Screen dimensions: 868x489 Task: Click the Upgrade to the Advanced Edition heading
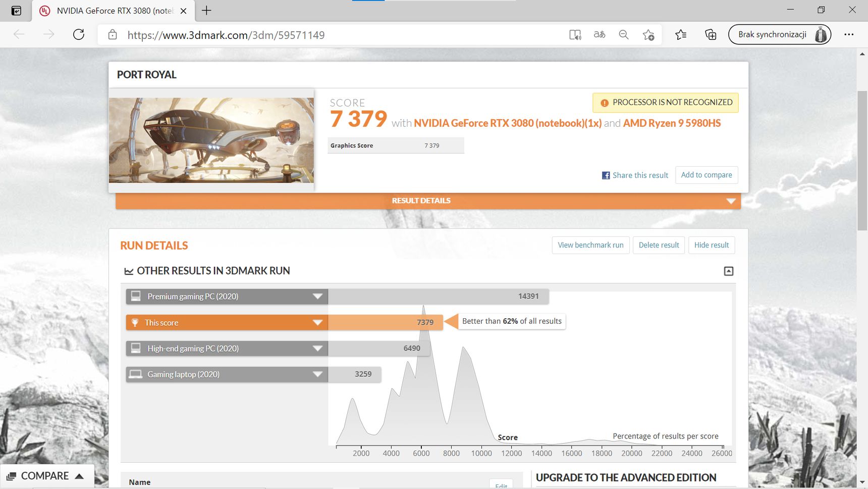626,477
